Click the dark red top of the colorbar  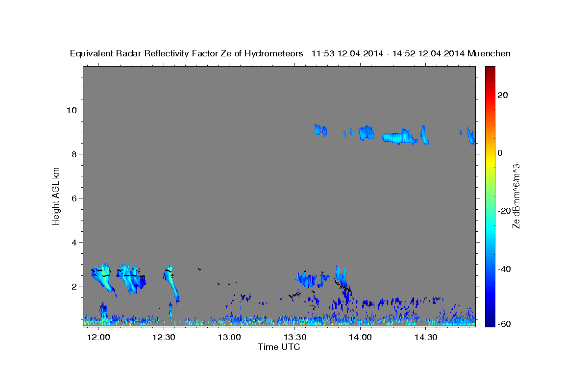tap(490, 70)
